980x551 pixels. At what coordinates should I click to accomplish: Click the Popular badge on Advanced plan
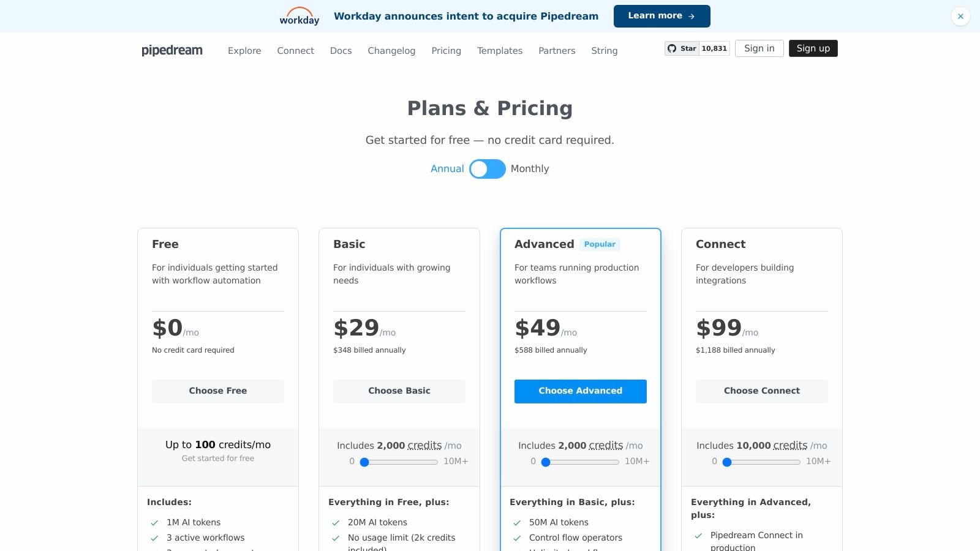600,244
